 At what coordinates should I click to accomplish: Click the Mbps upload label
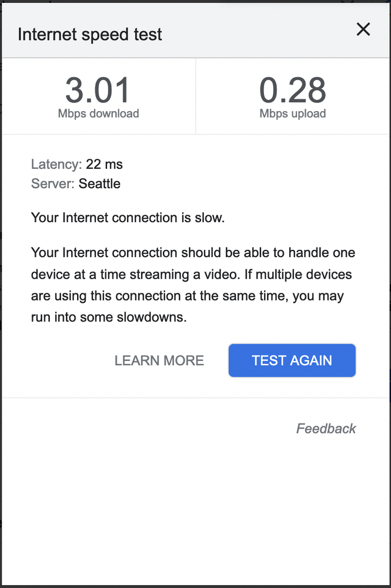292,113
